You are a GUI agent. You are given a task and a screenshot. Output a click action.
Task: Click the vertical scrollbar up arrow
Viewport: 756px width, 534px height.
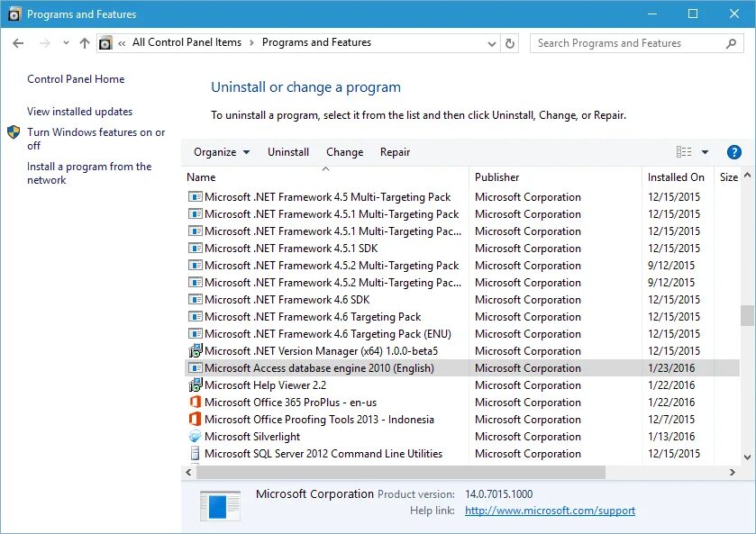747,176
